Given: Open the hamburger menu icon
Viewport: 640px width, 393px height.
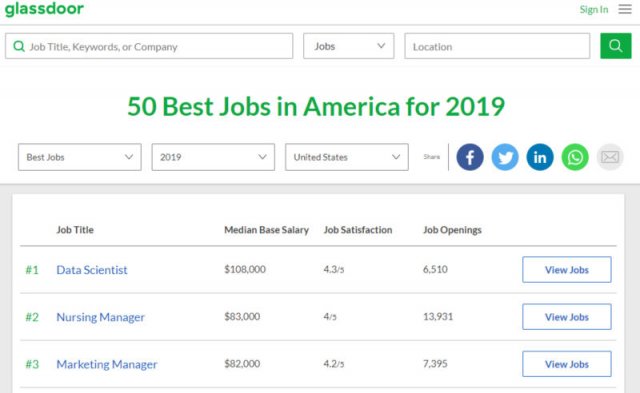Looking at the screenshot, I should coord(625,9).
